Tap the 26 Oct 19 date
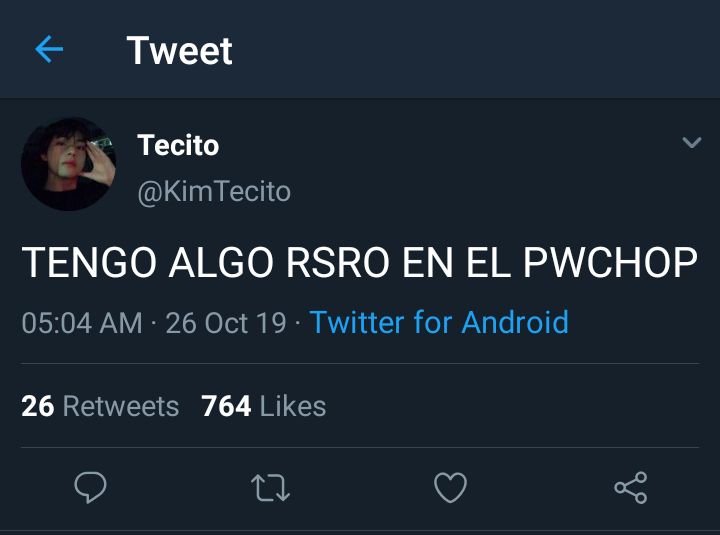 pos(226,323)
